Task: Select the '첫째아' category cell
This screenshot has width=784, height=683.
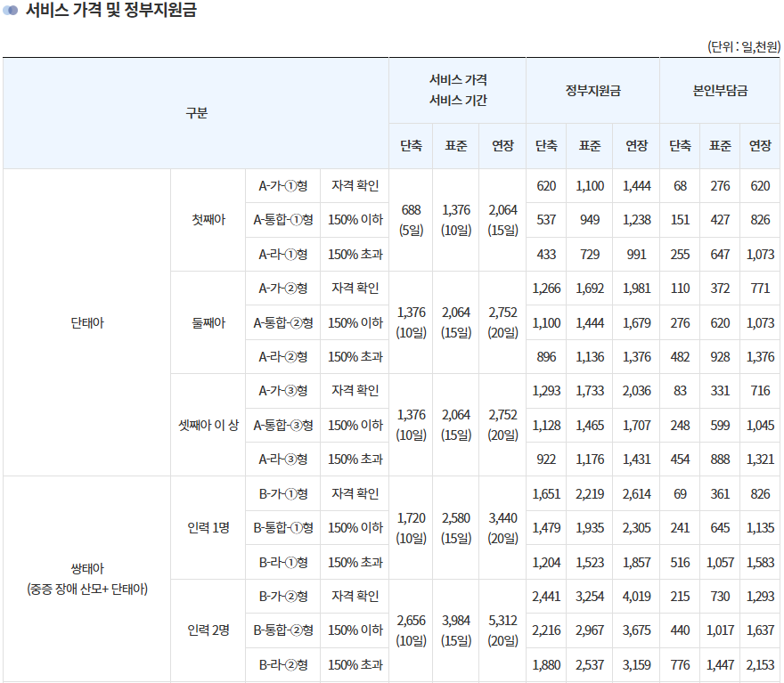Action: click(x=208, y=219)
